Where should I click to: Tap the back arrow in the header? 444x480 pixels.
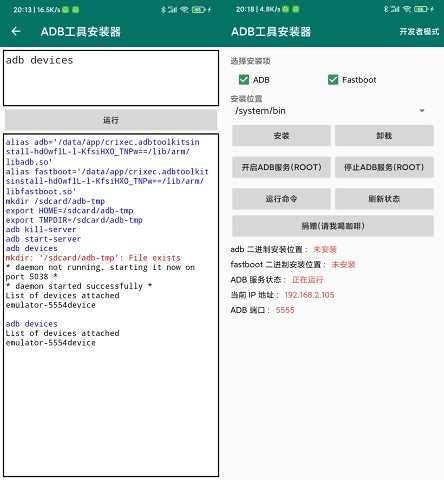16,32
